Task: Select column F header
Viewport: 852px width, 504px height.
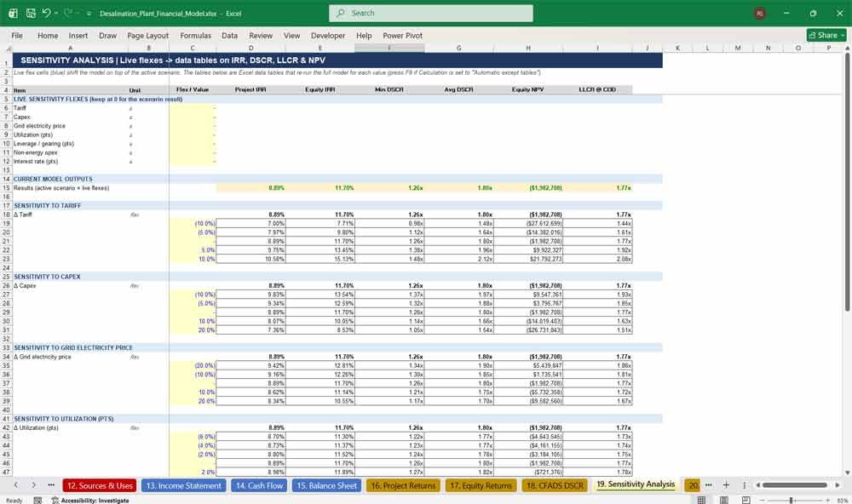Action: [x=389, y=49]
